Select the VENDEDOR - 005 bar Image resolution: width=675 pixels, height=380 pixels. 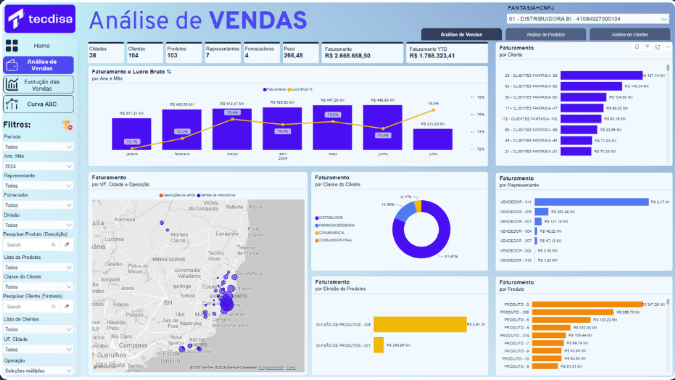[x=542, y=212]
